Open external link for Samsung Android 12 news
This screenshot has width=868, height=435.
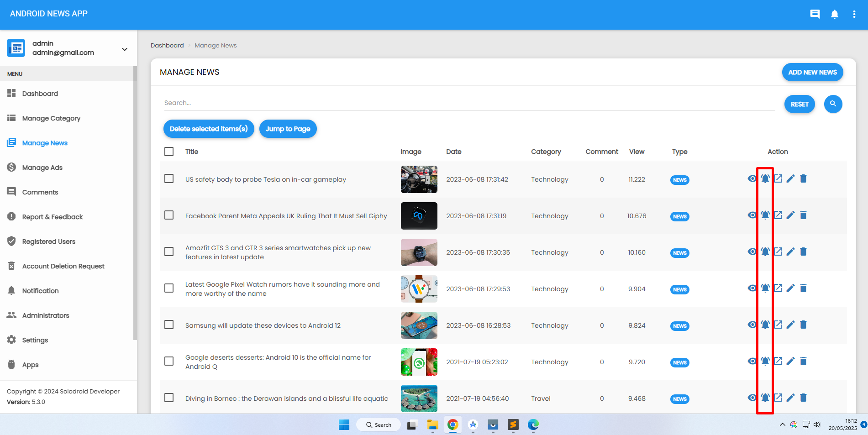tap(778, 325)
